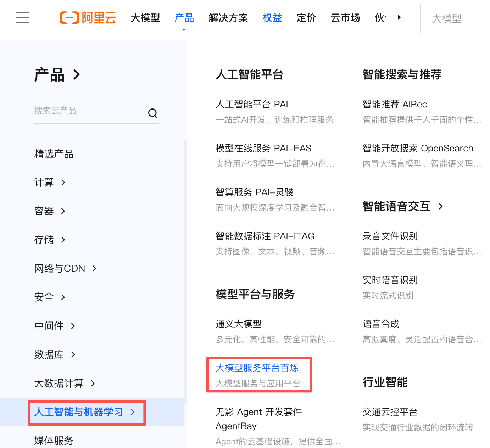
Task: Expand the 容器 category chevron
Action: tap(63, 211)
